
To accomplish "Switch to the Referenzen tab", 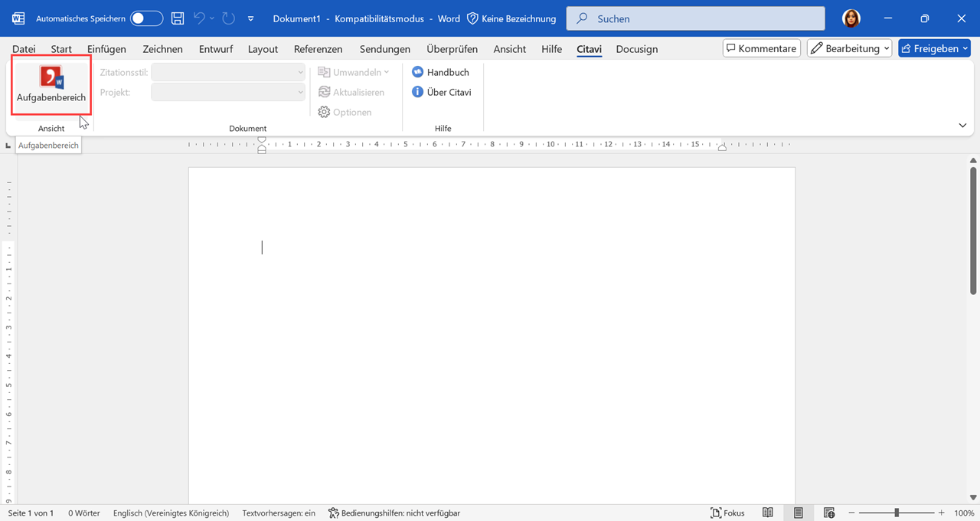I will 318,49.
